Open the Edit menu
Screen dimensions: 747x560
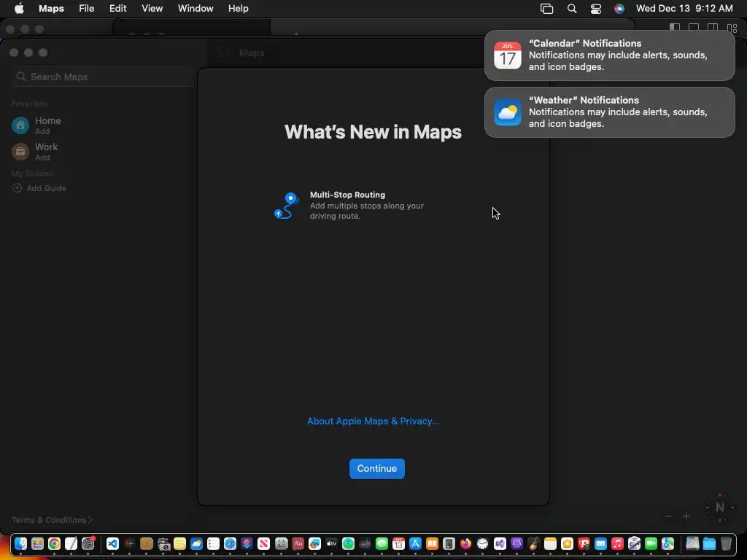coord(117,9)
